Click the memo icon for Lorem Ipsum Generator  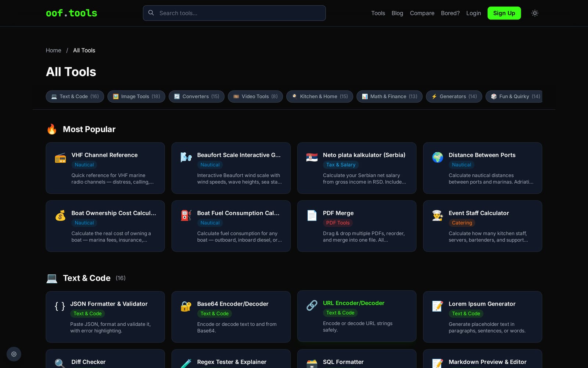(437, 307)
